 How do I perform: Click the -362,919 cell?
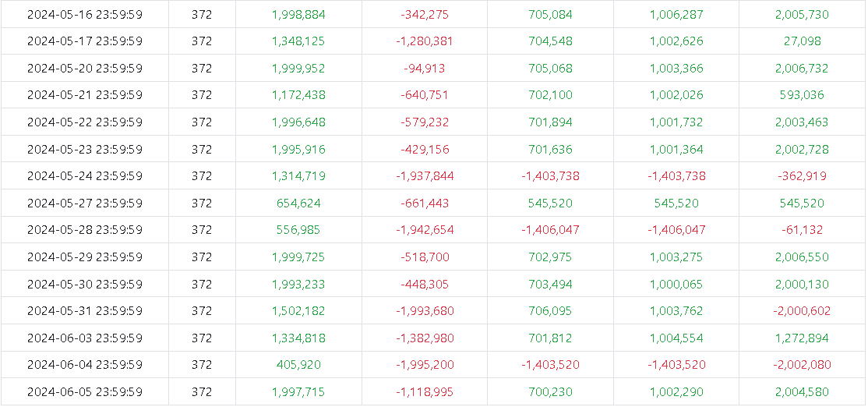tap(802, 176)
